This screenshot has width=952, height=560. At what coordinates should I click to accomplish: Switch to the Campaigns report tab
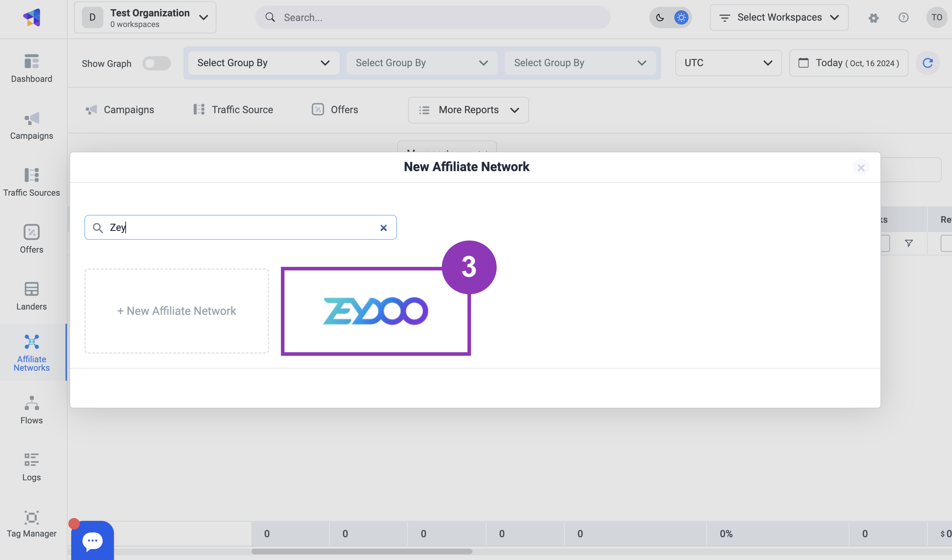(120, 110)
